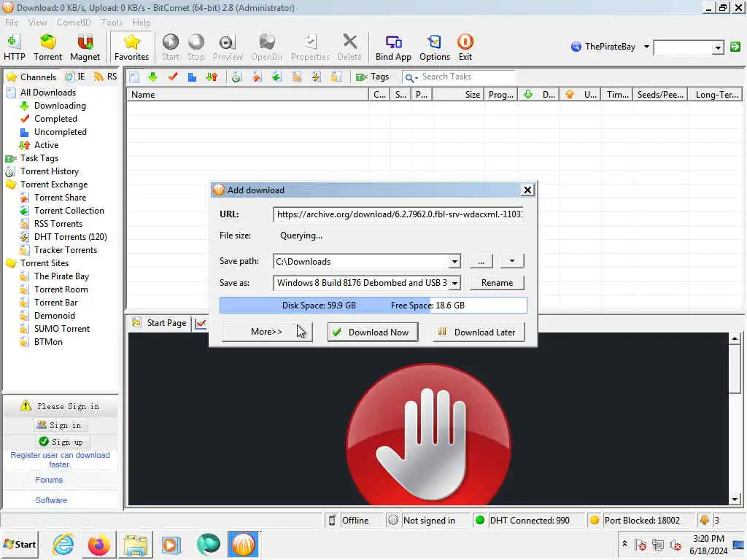Click green down-arrow Downloading filter icon in secondary toolbar
Screen dimensions: 747x560
[x=152, y=77]
